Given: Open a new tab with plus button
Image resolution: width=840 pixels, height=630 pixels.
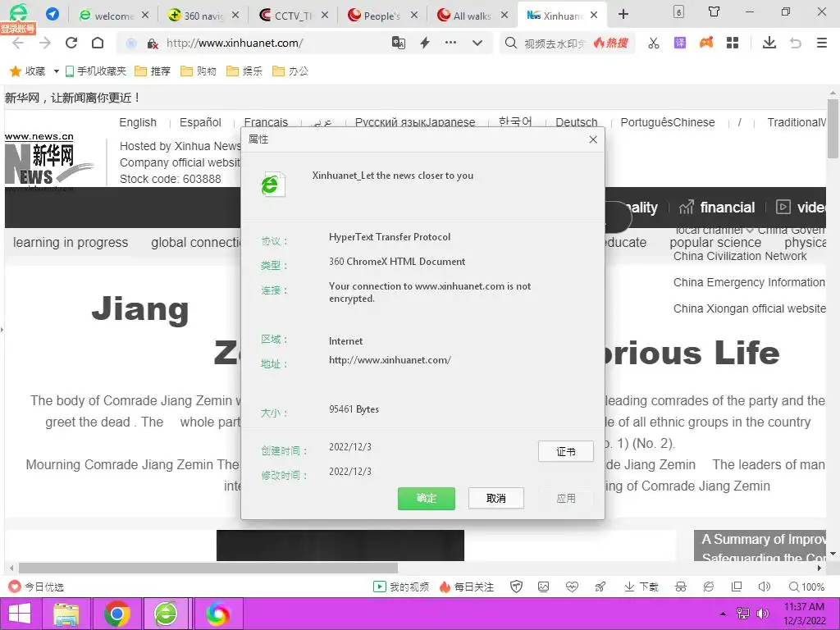Looking at the screenshot, I should click(623, 15).
